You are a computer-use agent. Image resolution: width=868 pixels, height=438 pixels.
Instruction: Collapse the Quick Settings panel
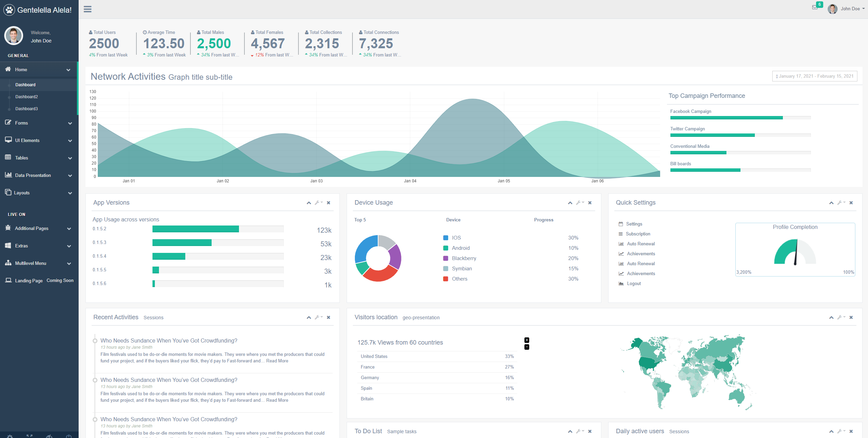coord(831,203)
